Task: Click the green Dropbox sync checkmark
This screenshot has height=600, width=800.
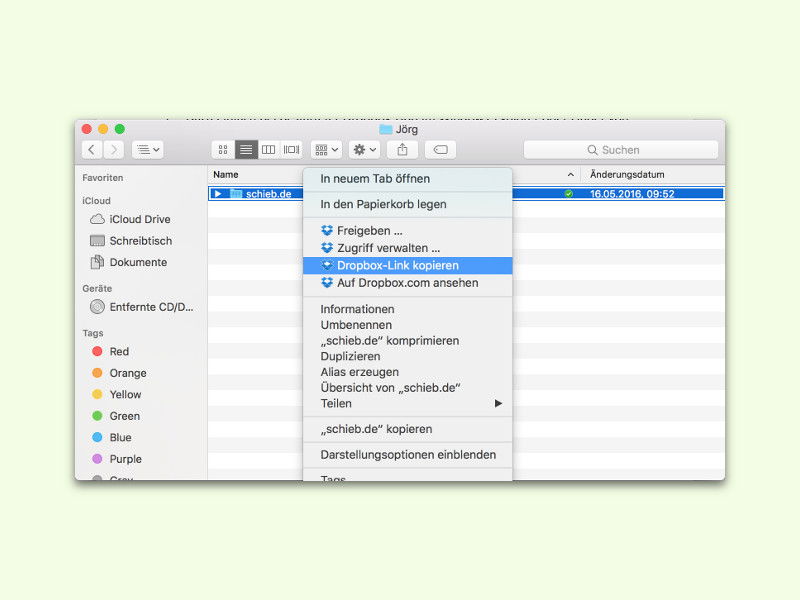Action: (x=568, y=193)
